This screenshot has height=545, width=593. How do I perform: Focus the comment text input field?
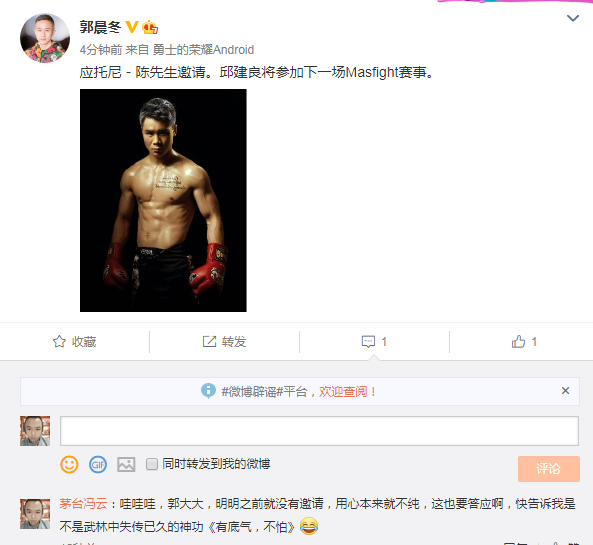pyautogui.click(x=319, y=431)
